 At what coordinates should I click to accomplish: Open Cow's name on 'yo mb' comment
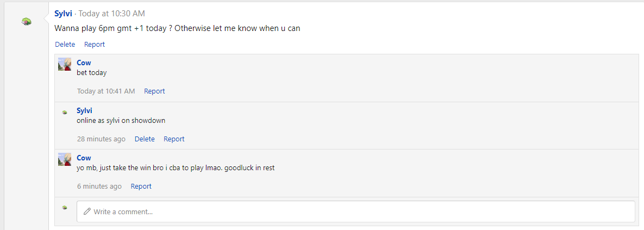coord(84,158)
